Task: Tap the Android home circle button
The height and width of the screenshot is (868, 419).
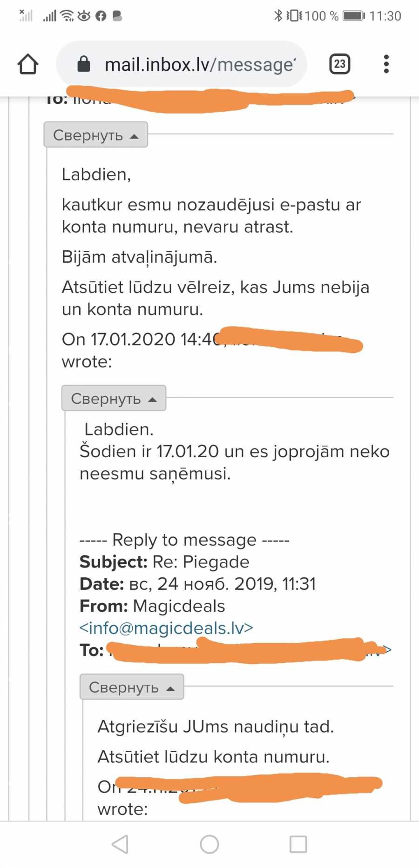Action: (x=209, y=844)
